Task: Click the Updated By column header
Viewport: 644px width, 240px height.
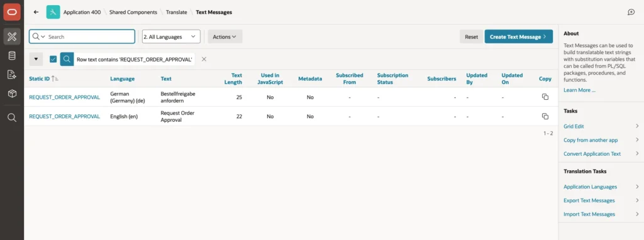Action: pos(477,79)
